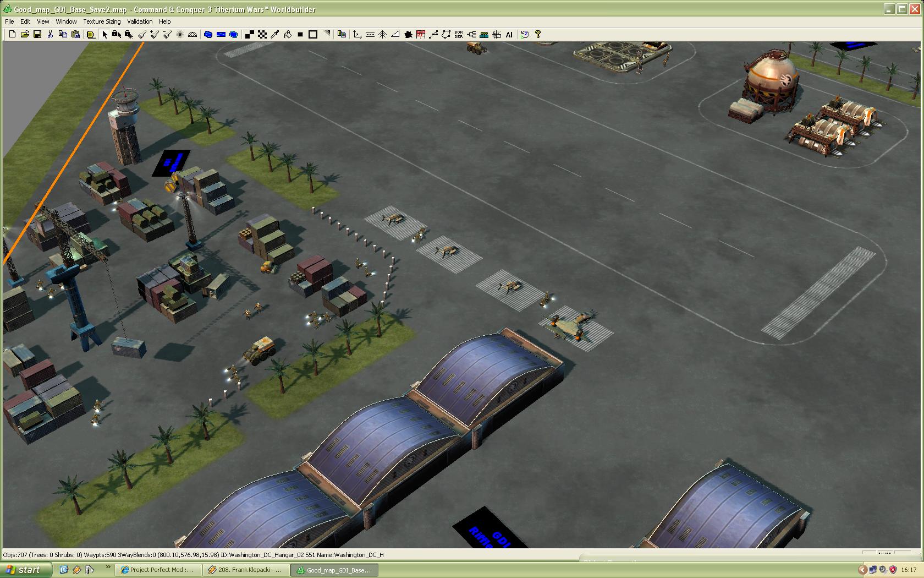Open the Help menu
Screen dimensions: 924x578
click(x=165, y=21)
